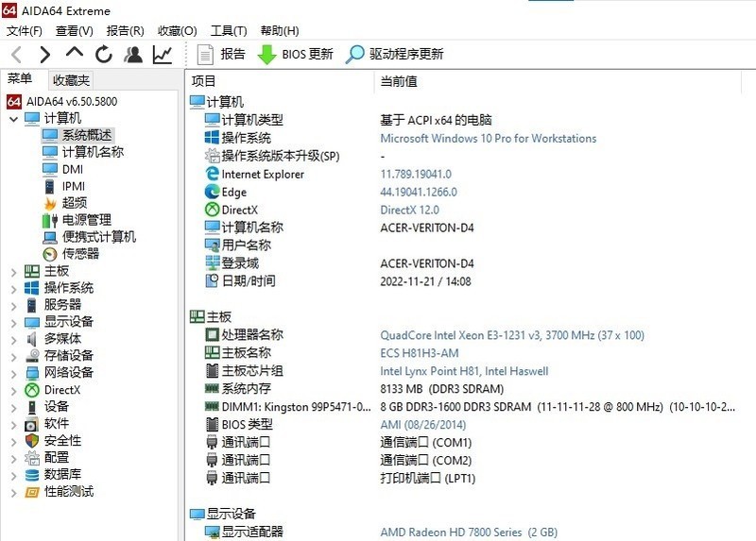Click the 性能测试 benchmark icon

point(32,492)
